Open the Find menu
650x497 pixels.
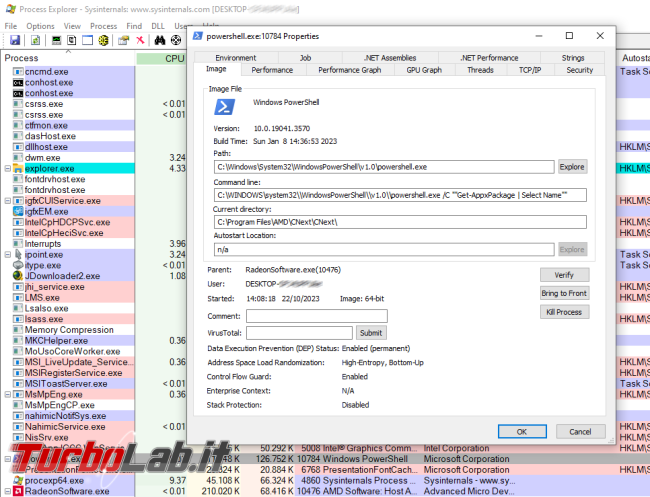pyautogui.click(x=134, y=26)
